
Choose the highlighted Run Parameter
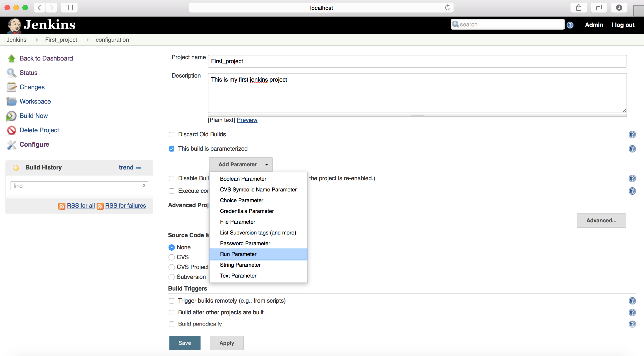258,254
